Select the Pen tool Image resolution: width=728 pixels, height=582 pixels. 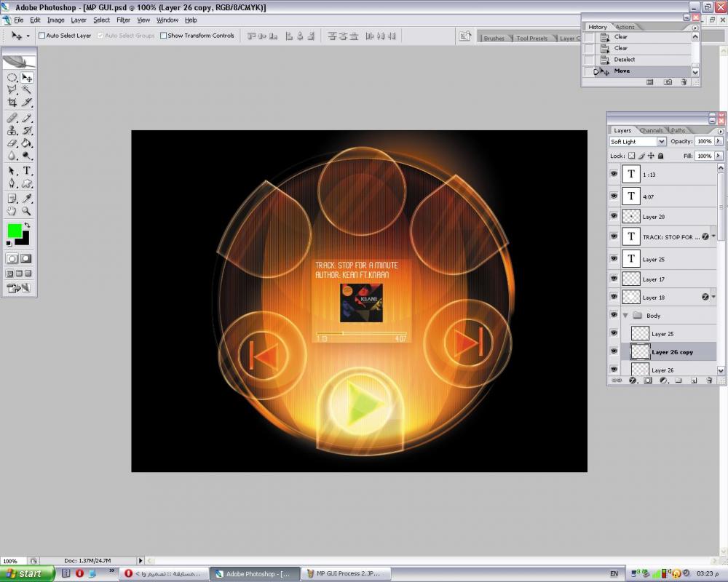[x=12, y=183]
